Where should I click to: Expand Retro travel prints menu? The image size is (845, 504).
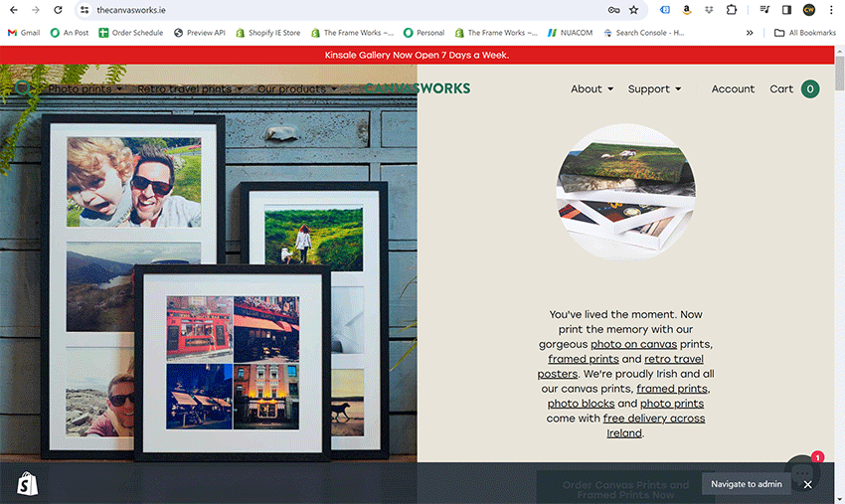[x=190, y=88]
